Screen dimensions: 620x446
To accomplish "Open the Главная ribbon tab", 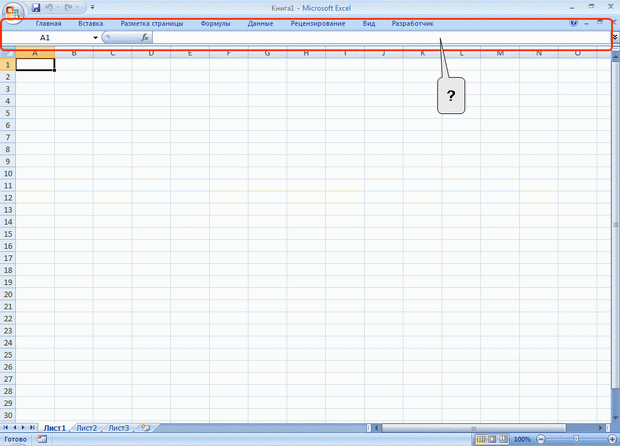I will pos(48,24).
